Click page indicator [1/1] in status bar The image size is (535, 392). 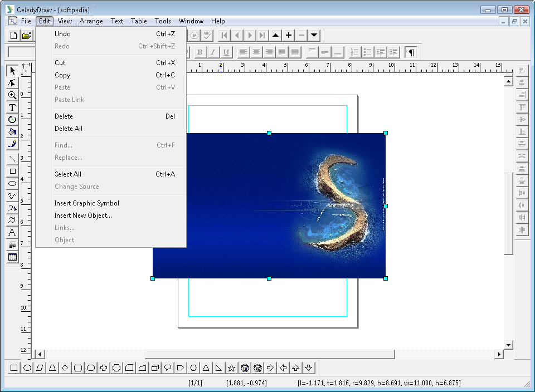195,383
